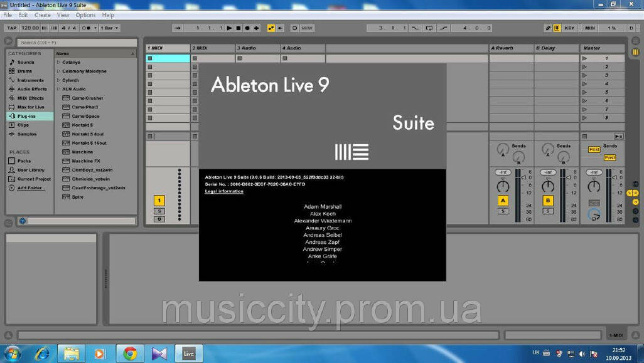Screen dimensions: 644x363
Task: Toggle the Punch-In switch
Action: point(416,28)
